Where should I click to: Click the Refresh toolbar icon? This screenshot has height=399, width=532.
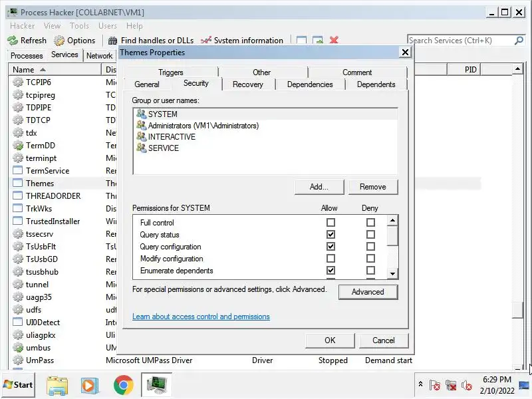(13, 41)
